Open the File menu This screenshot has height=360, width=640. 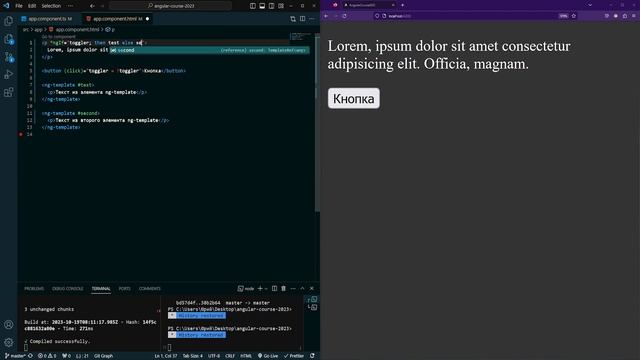[x=19, y=6]
